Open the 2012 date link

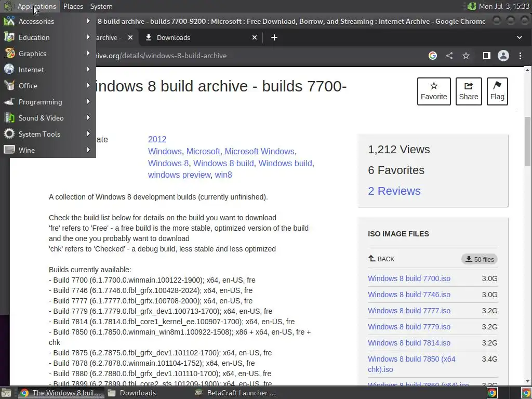click(157, 139)
